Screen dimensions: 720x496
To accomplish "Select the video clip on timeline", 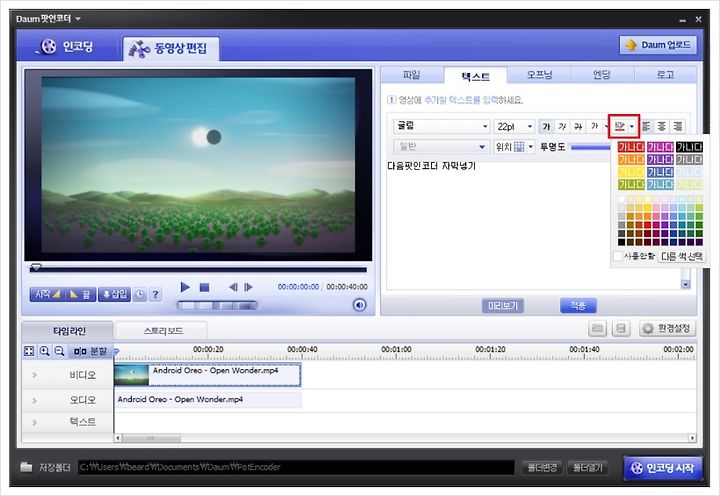I will pos(208,375).
